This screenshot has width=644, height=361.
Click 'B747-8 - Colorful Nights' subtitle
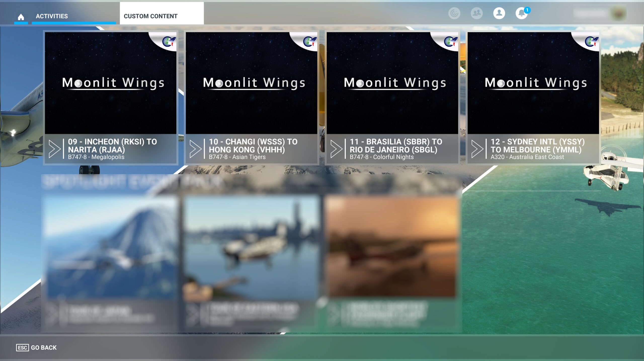point(382,157)
